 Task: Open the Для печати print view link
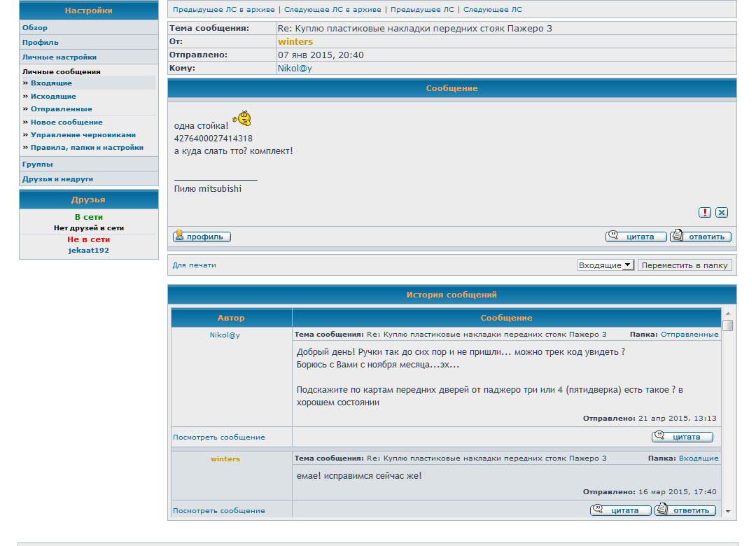point(195,265)
